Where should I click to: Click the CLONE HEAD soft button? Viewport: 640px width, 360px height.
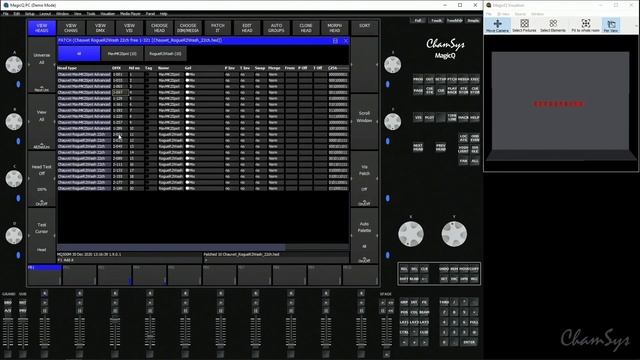pyautogui.click(x=306, y=28)
